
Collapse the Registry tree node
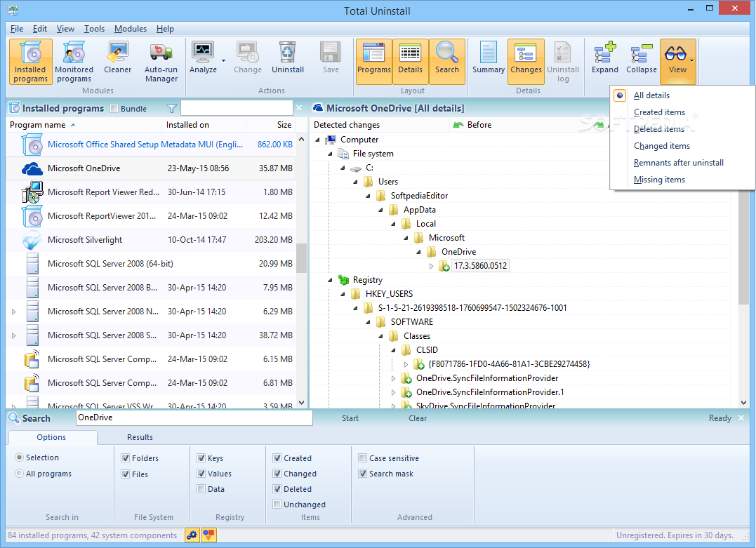click(331, 280)
